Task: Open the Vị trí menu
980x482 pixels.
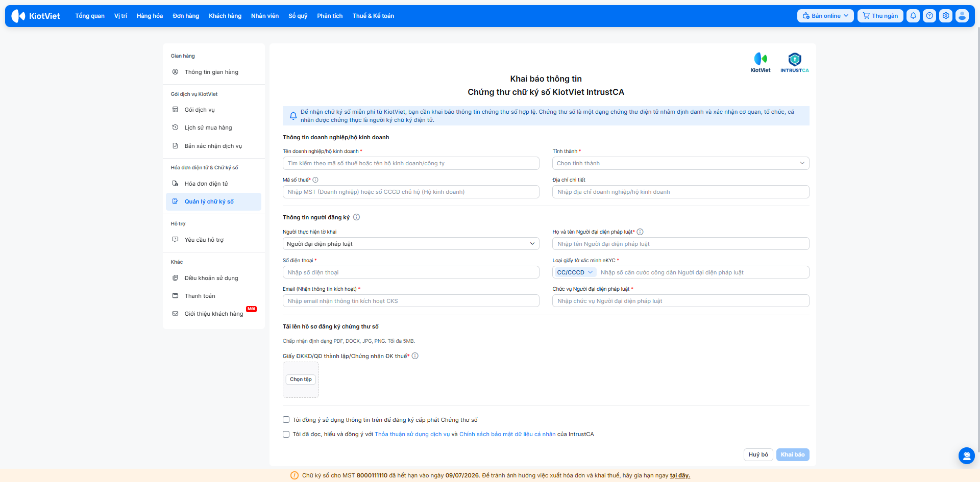Action: tap(120, 16)
